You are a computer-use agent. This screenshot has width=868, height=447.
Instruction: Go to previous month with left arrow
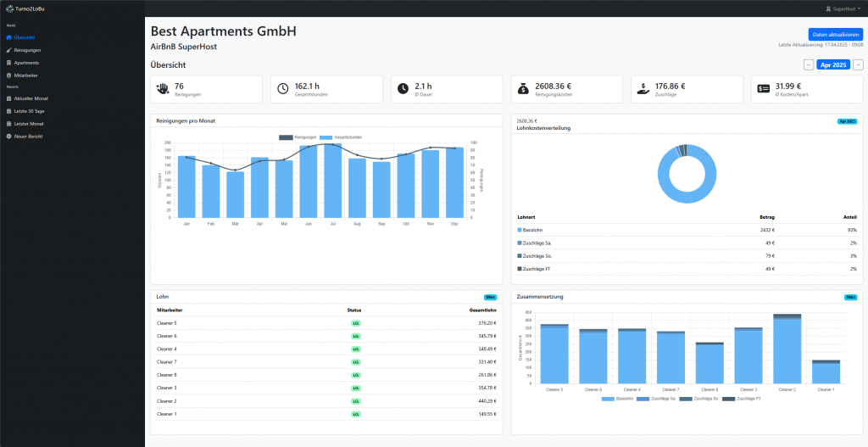point(809,64)
